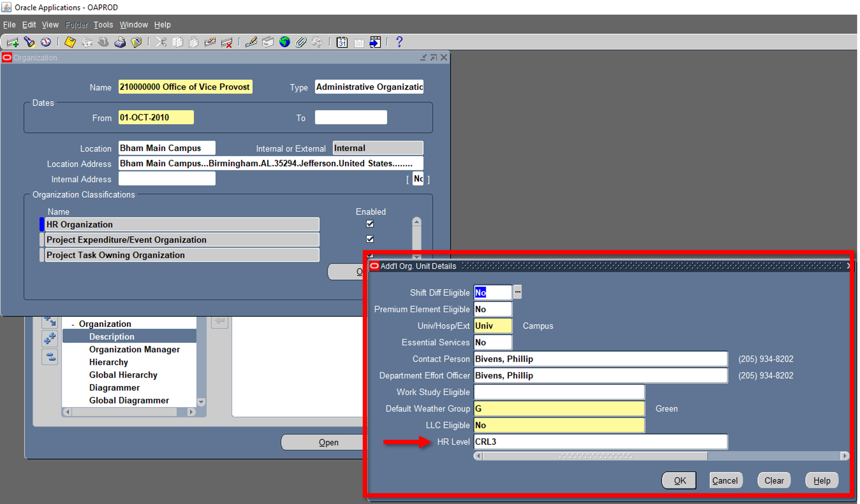Click the Delete Record icon
This screenshot has width=860, height=504.
point(227,42)
